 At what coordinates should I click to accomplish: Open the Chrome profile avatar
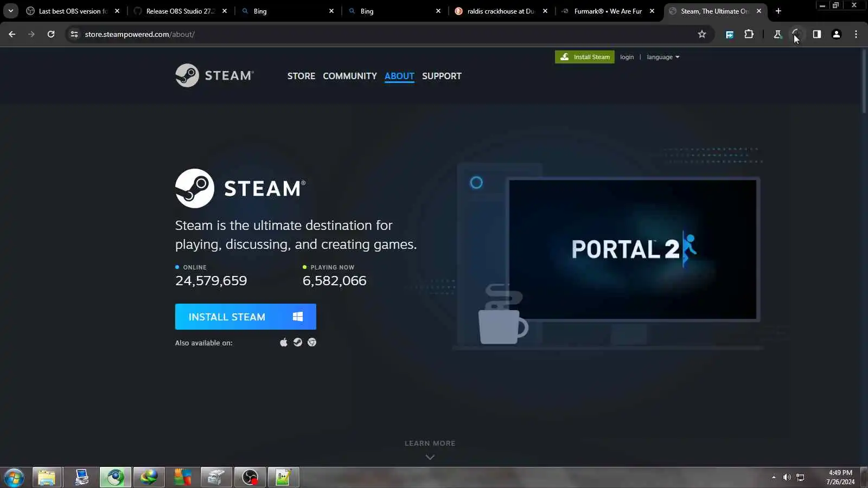(x=837, y=34)
